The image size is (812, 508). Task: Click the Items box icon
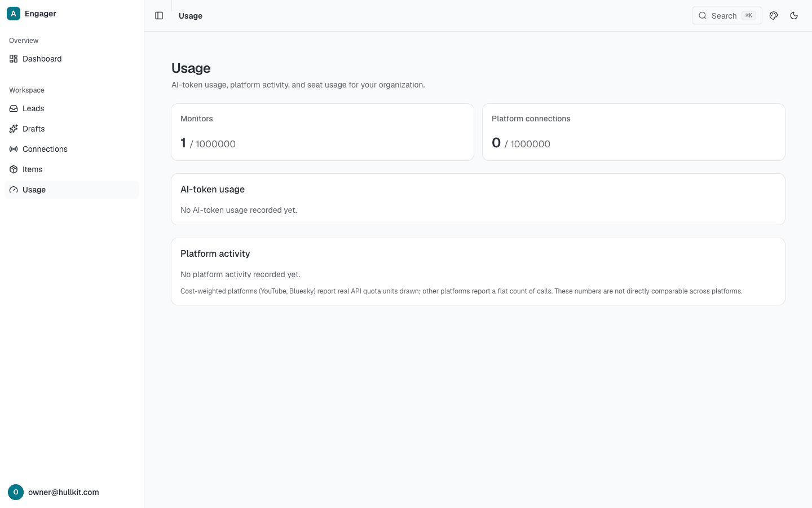click(14, 169)
